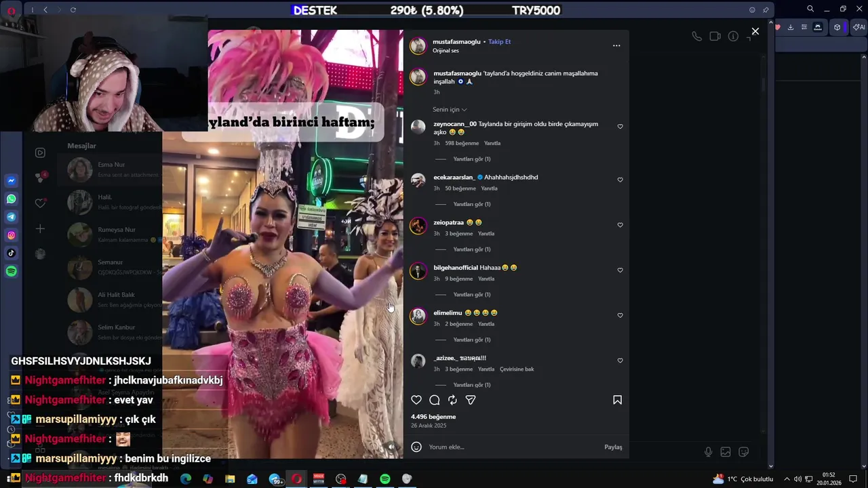The image size is (868, 488).
Task: Open conversation info icon
Action: click(x=733, y=36)
